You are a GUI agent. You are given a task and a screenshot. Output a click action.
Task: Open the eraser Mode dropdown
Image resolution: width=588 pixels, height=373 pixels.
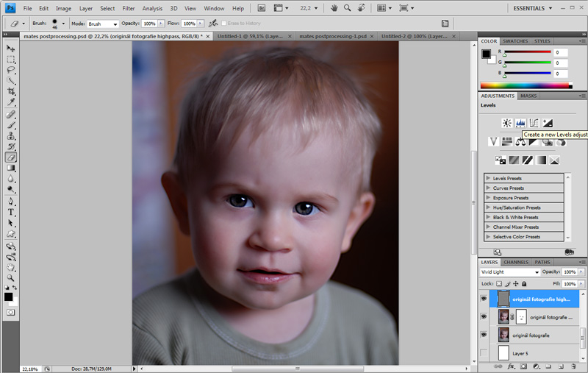pyautogui.click(x=103, y=24)
